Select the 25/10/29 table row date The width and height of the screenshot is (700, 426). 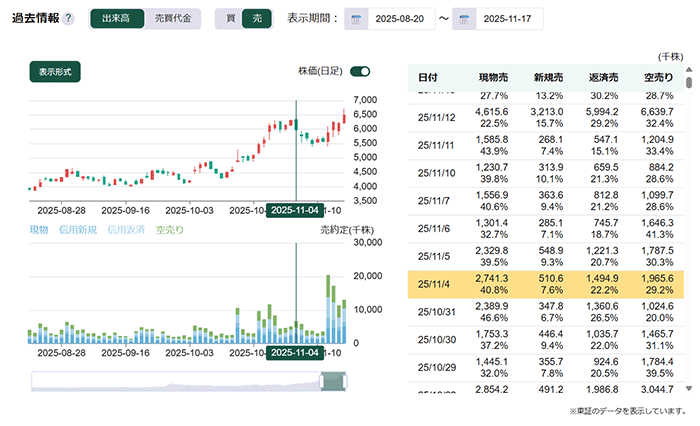click(x=437, y=368)
